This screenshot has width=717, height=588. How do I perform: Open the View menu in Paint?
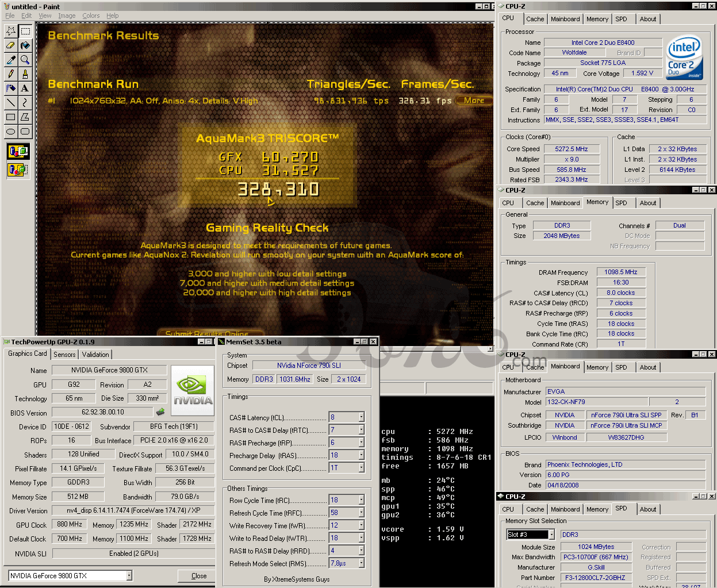pyautogui.click(x=45, y=16)
